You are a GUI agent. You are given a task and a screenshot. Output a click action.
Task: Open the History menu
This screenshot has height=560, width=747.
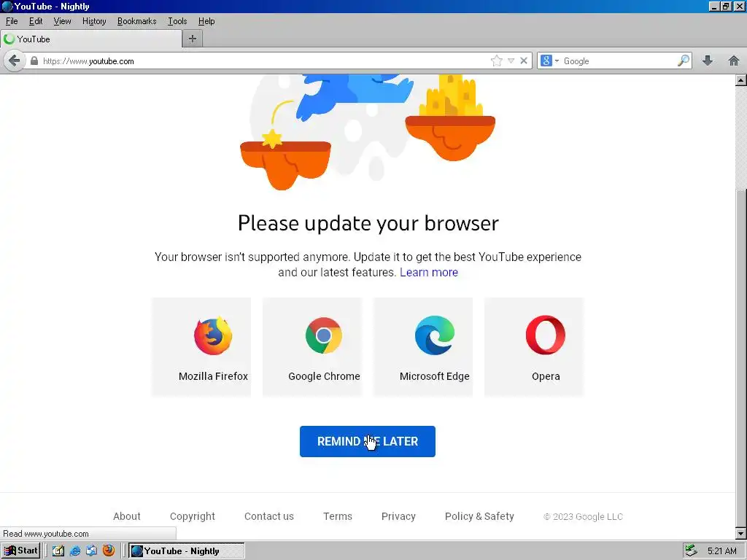94,21
